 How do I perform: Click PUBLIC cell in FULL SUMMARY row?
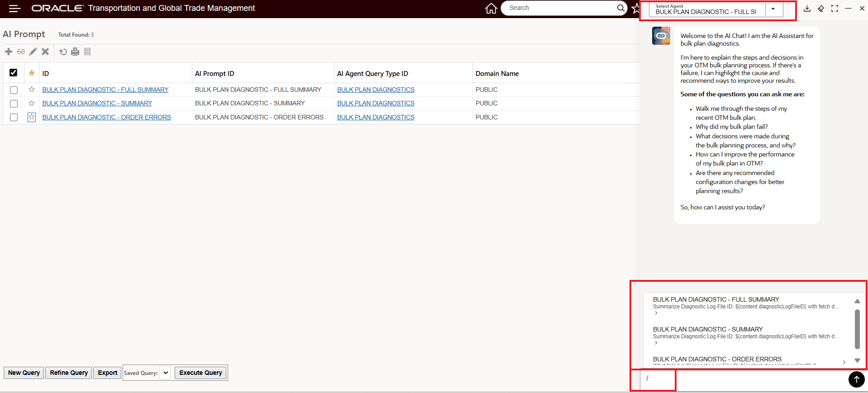[x=486, y=90]
